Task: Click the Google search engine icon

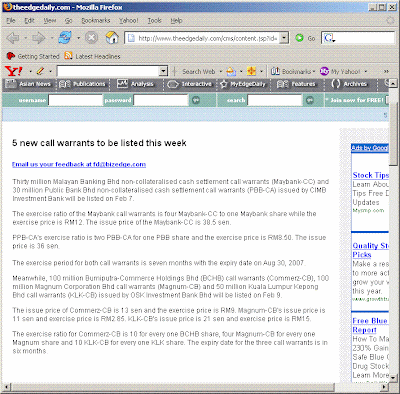Action: click(329, 38)
